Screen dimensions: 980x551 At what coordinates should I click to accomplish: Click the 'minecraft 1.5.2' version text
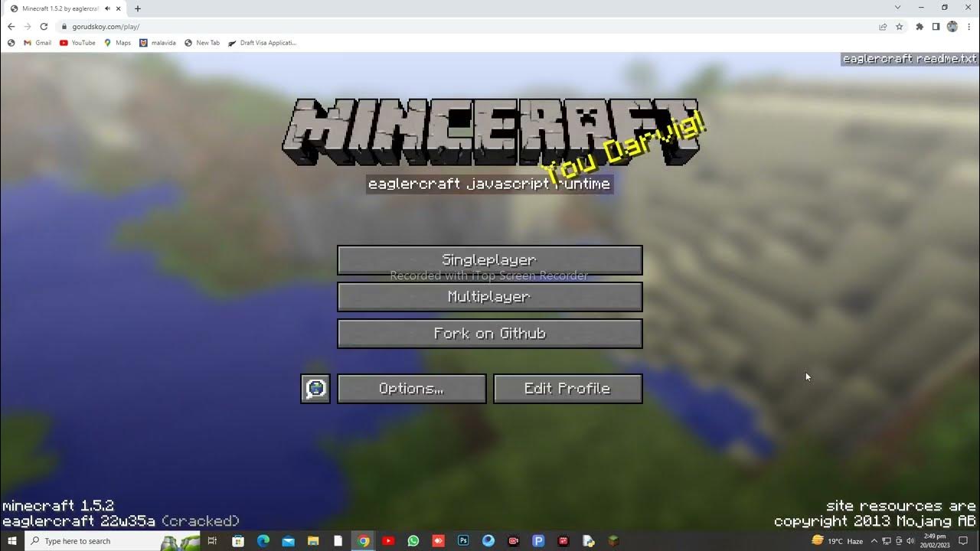pos(58,506)
